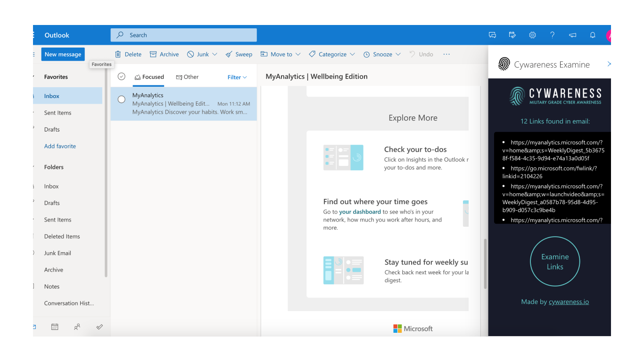Follow the "your dashboard" link in the email
The image size is (644, 362).
coord(360,212)
